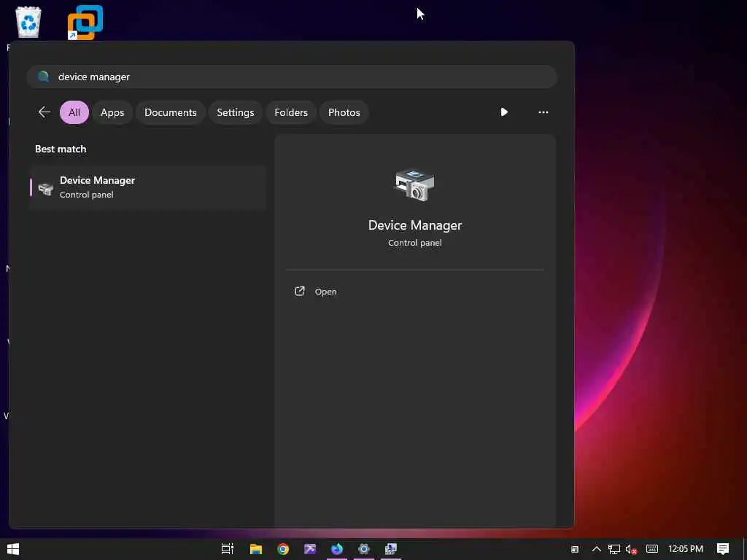Open the computer management icon in the taskbar
Image resolution: width=747 pixels, height=560 pixels.
coord(391,549)
